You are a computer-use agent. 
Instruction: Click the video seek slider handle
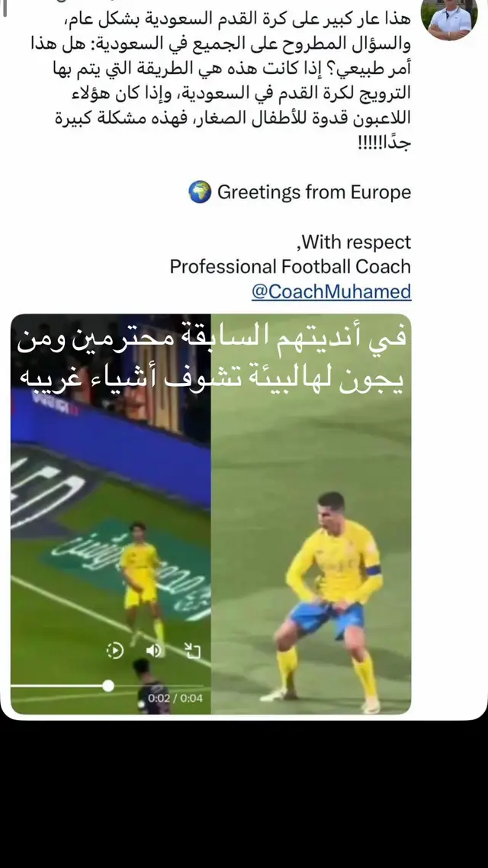[x=108, y=686]
